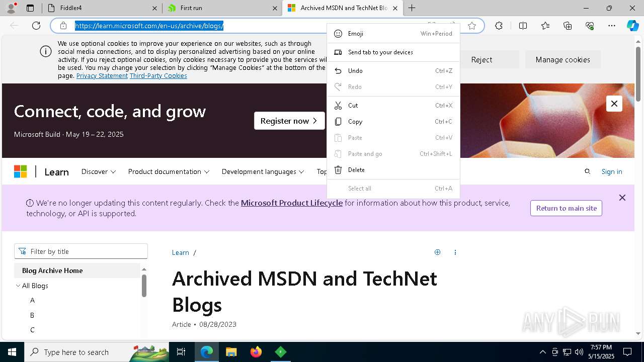Open Microsoft Product Lifecycle link

coord(292,203)
